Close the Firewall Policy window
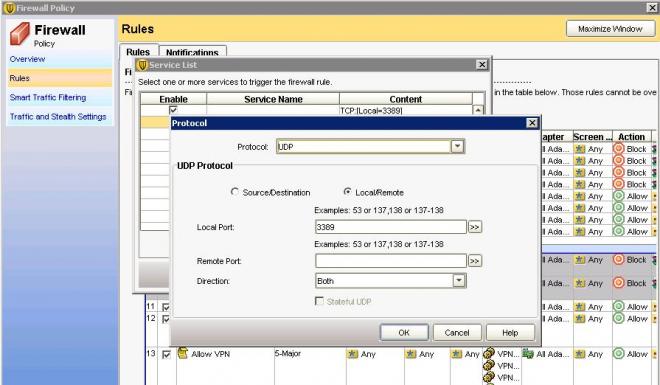Screen dimensions: 660x385 (x=652, y=8)
